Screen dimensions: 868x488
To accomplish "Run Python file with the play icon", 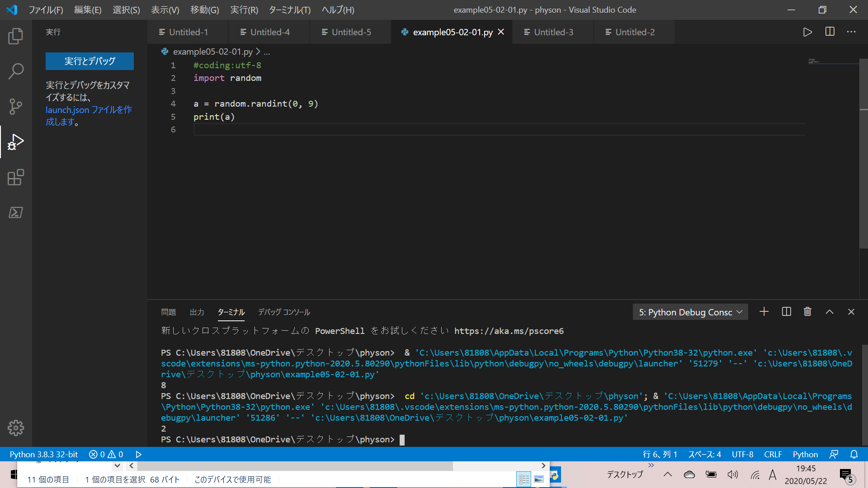I will pyautogui.click(x=807, y=32).
